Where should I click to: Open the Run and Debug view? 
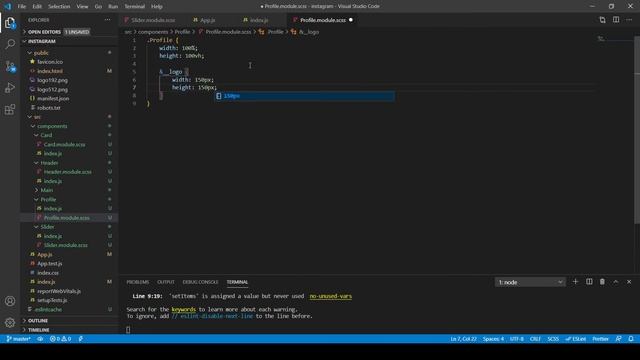[x=10, y=88]
